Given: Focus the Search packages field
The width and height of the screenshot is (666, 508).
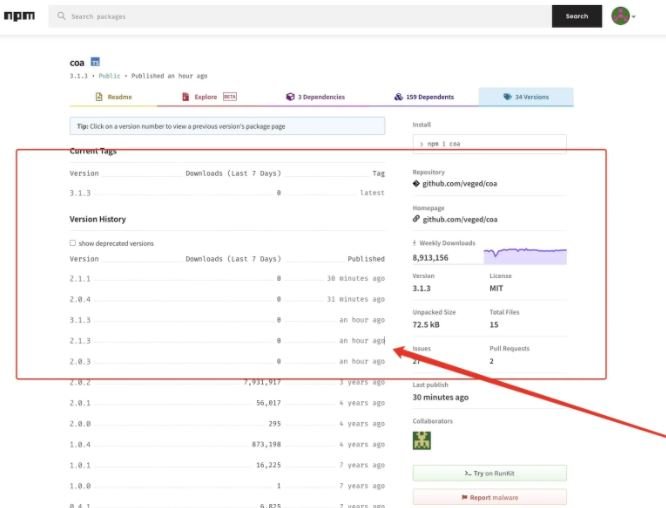Looking at the screenshot, I should [x=300, y=16].
